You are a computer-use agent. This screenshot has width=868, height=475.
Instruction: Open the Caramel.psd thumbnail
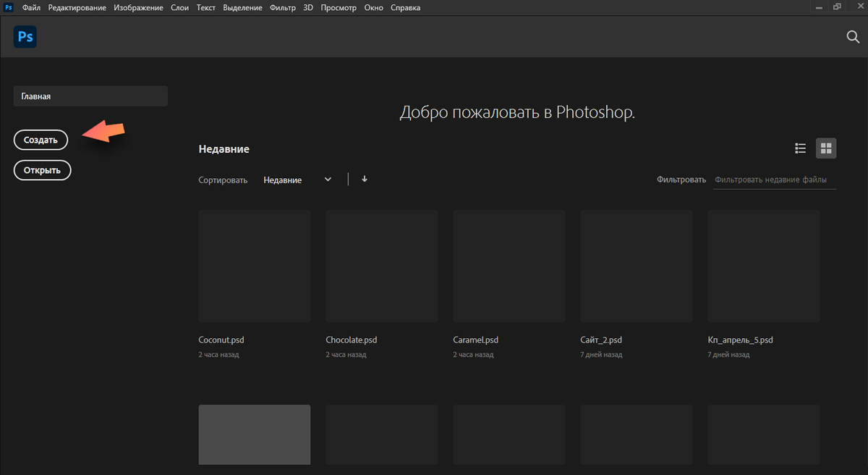coord(509,266)
